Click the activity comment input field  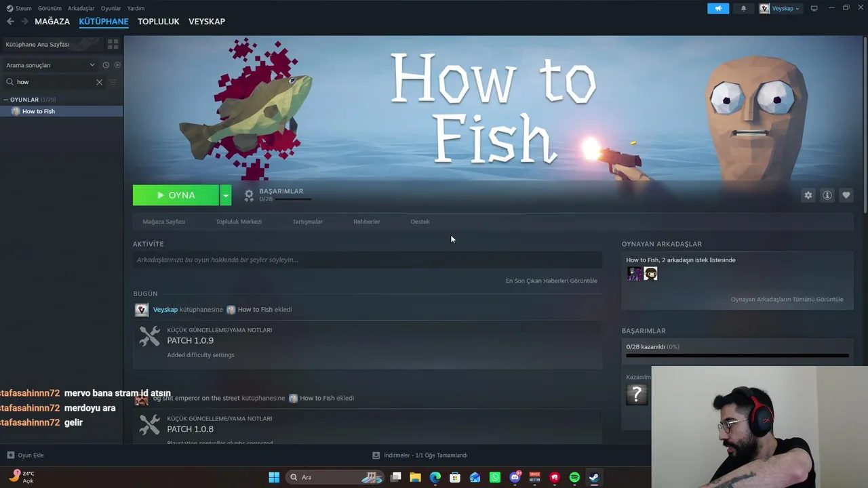click(368, 260)
